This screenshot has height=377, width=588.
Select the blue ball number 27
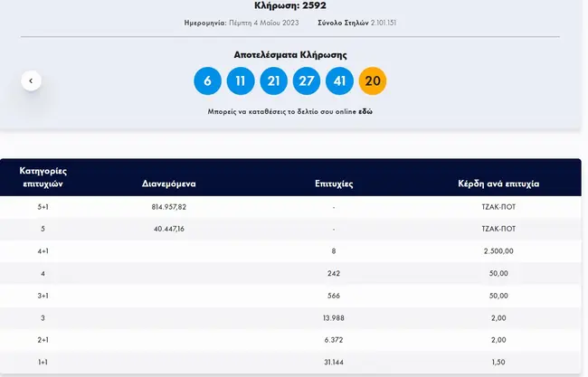[307, 81]
